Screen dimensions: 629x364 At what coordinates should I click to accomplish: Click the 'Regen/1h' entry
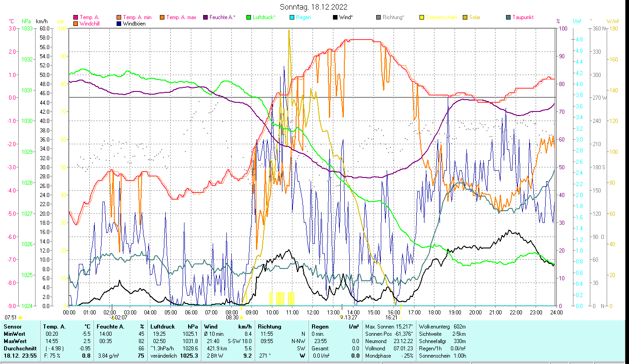click(442, 348)
